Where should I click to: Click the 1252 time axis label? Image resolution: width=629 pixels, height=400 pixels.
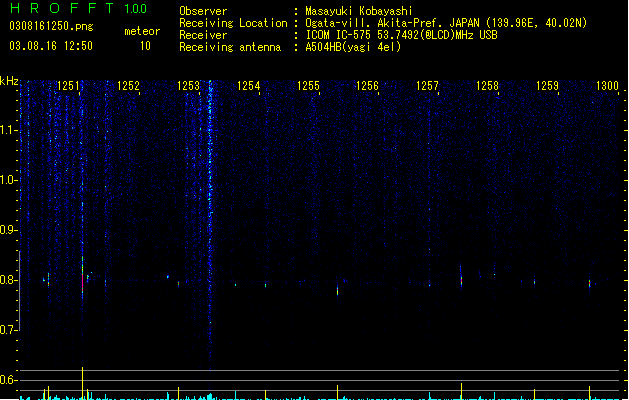click(128, 86)
